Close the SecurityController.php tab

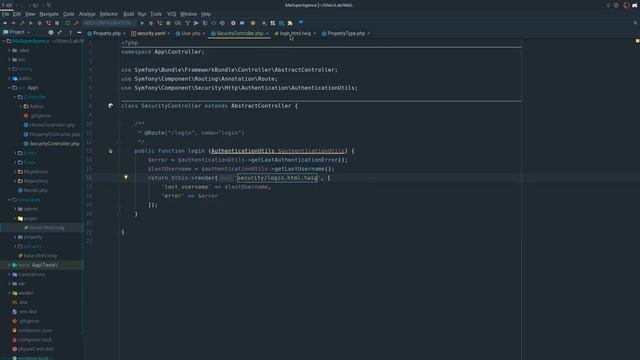[x=267, y=33]
